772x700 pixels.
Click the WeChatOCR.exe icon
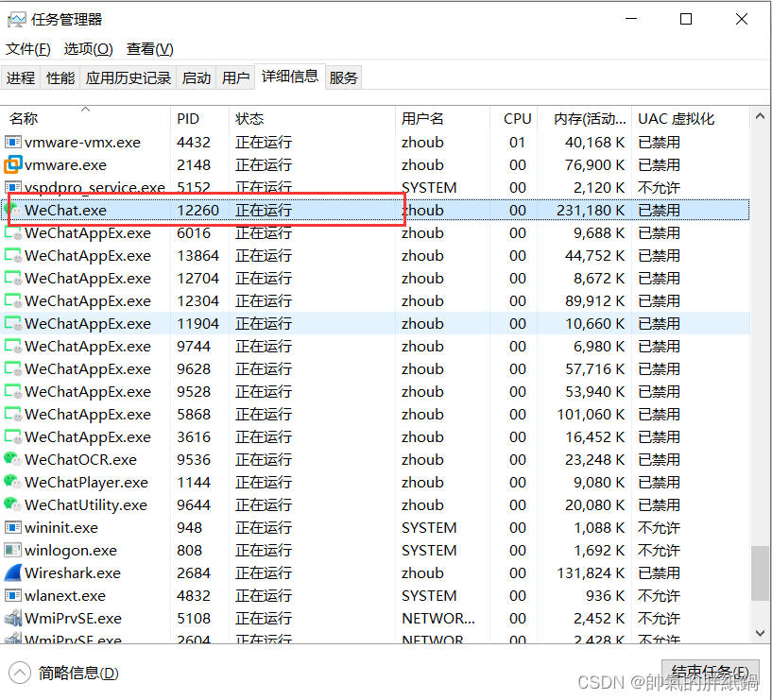coord(13,459)
